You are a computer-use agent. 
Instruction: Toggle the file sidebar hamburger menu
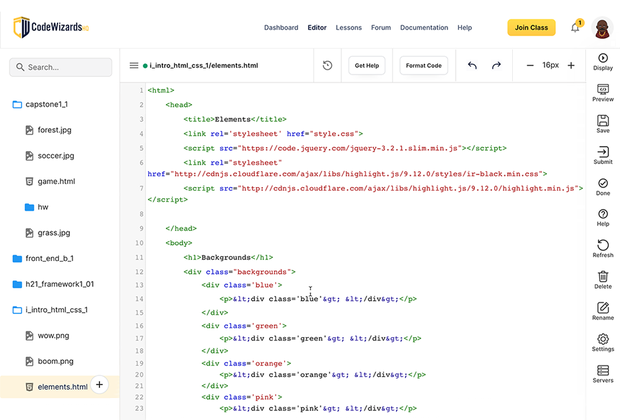(134, 66)
